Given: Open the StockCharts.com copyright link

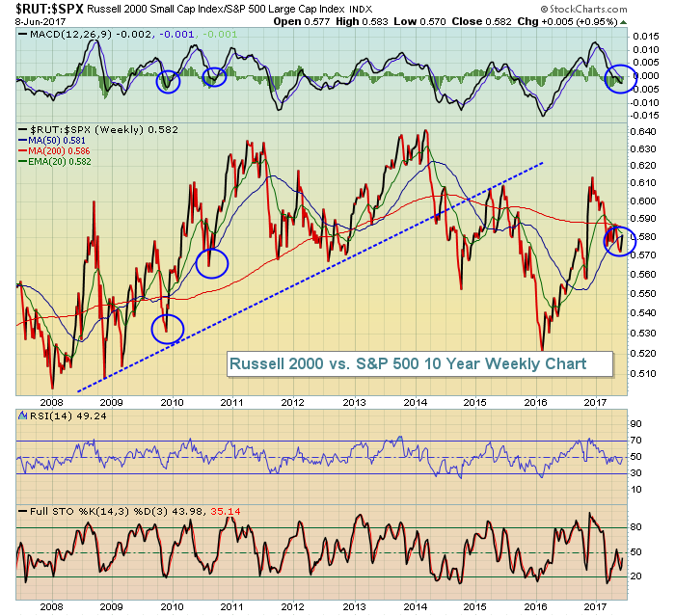Looking at the screenshot, I should click(x=583, y=9).
